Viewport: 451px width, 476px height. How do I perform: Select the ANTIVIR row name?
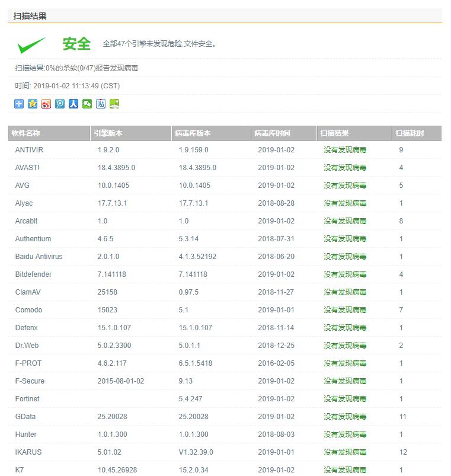pos(29,149)
